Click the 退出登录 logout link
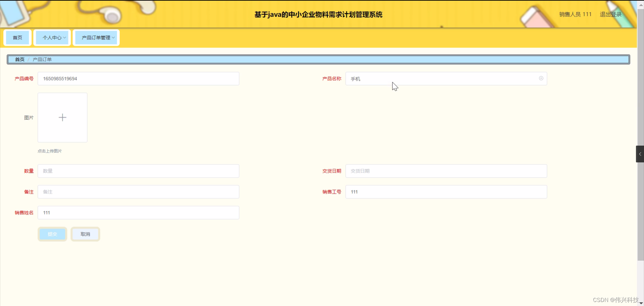Screen dimensions: 644x306 coord(610,14)
